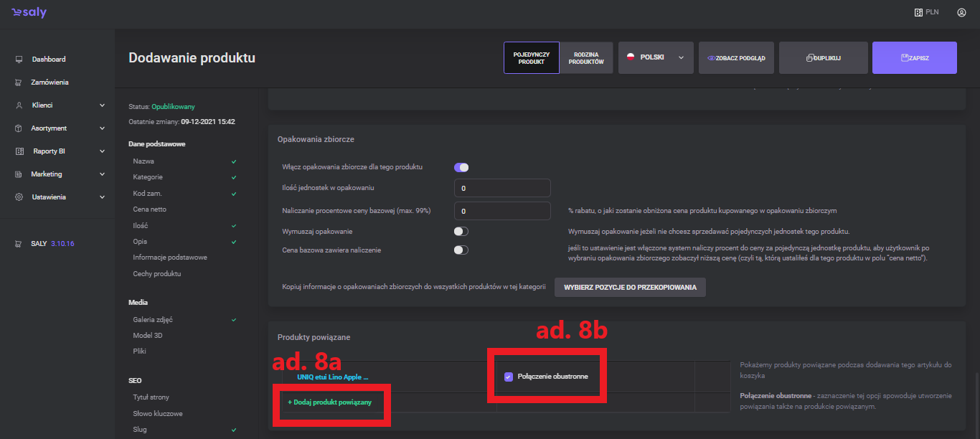Click Dodaj produkt powiązany link
Viewport: 980px width, 439px height.
click(330, 402)
